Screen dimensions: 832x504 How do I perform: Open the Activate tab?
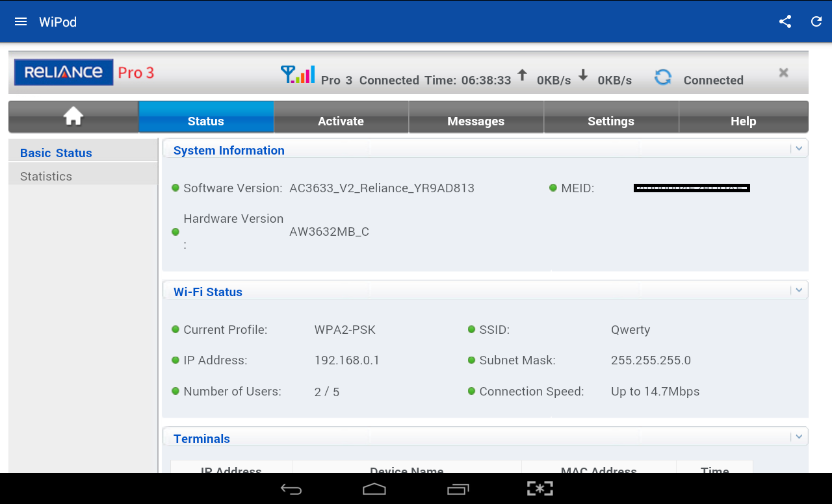click(x=341, y=117)
